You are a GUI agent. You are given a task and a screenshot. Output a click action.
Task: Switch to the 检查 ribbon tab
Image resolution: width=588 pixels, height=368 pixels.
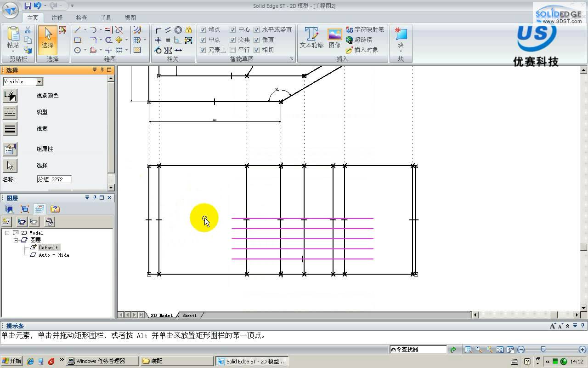(81, 18)
